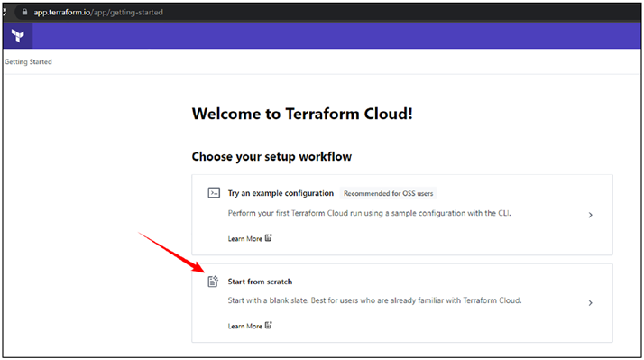This screenshot has height=360, width=644.
Task: Click the Recommended for OSS users badge
Action: tap(388, 193)
